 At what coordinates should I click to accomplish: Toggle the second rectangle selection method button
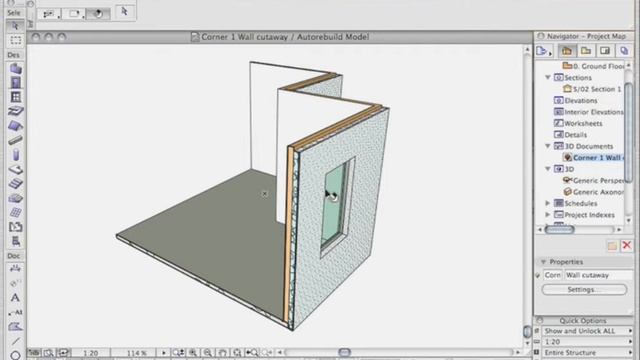point(74,14)
